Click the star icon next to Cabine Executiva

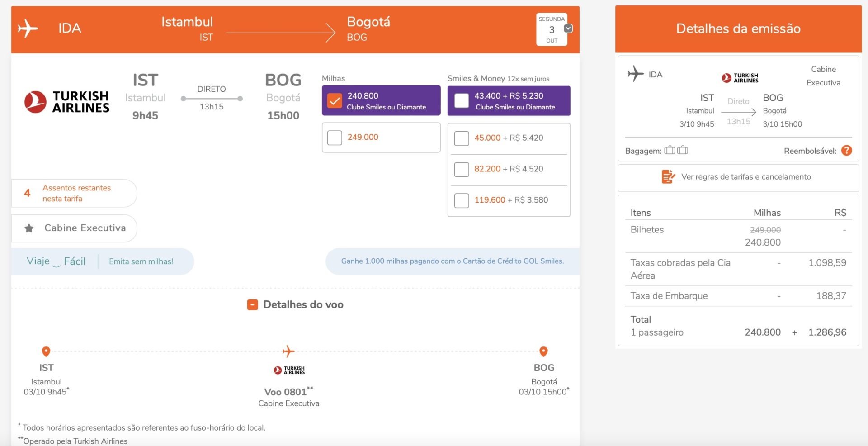(29, 228)
